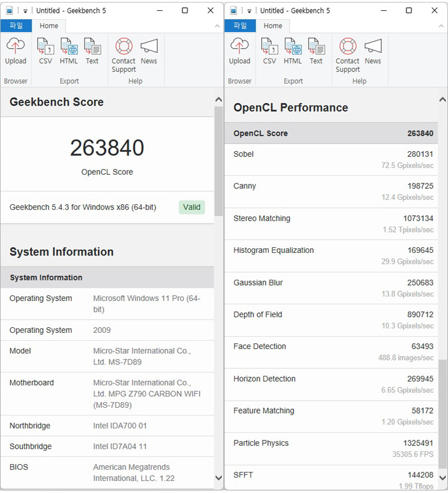Click the Model row label
This screenshot has width=448, height=493.
(20, 351)
